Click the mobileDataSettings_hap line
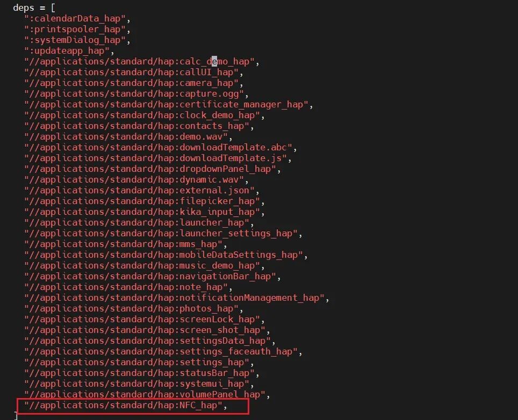The image size is (518, 420). pos(166,255)
